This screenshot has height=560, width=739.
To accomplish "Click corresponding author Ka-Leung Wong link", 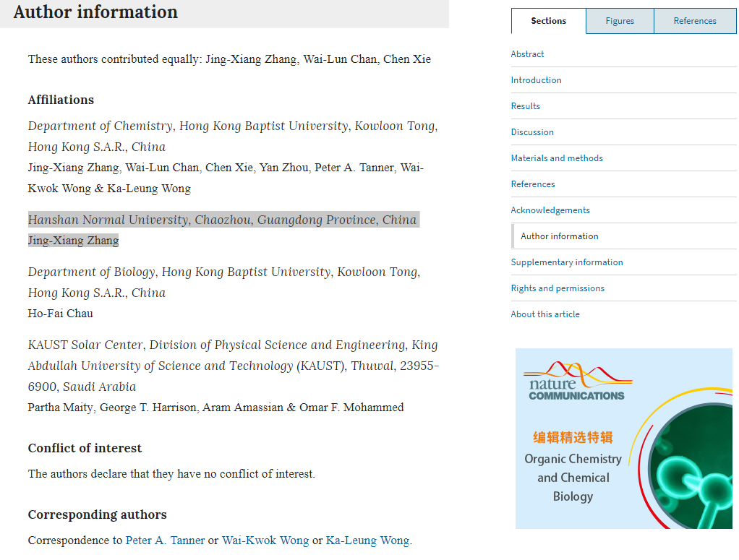I will pos(367,540).
